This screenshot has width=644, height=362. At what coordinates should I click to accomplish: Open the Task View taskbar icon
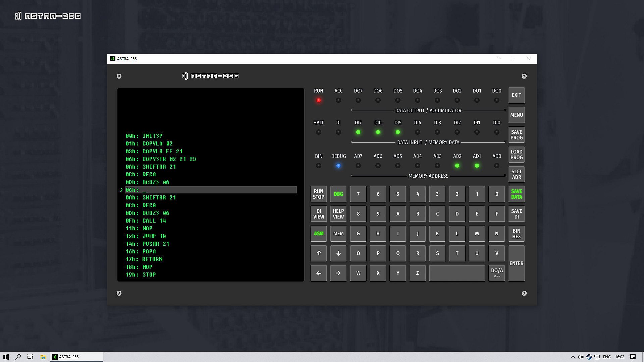30,357
